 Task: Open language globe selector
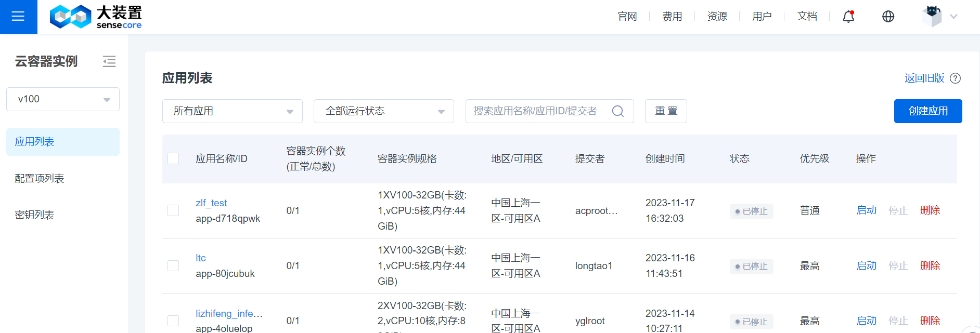(x=888, y=17)
